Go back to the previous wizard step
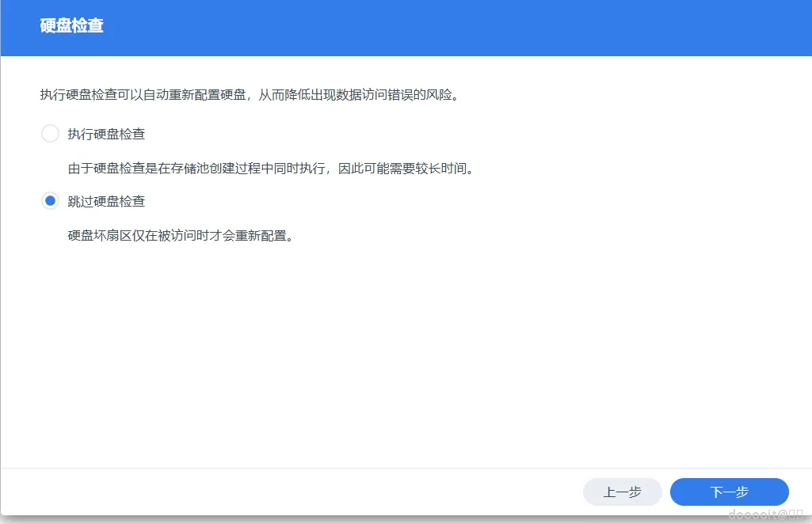The width and height of the screenshot is (812, 524). pyautogui.click(x=623, y=492)
